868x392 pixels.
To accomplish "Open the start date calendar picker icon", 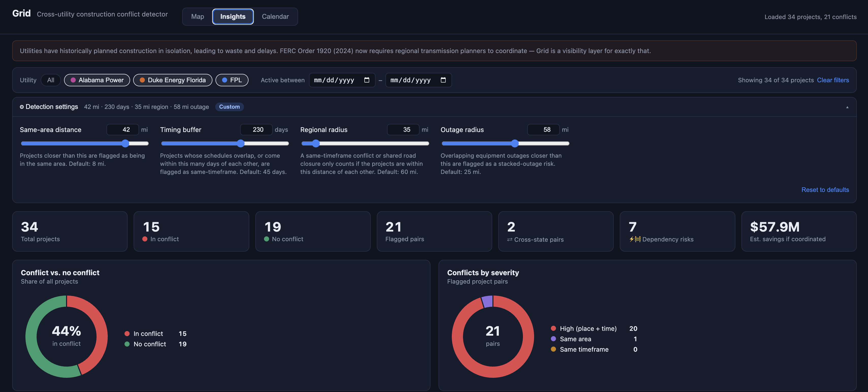I will tap(367, 80).
